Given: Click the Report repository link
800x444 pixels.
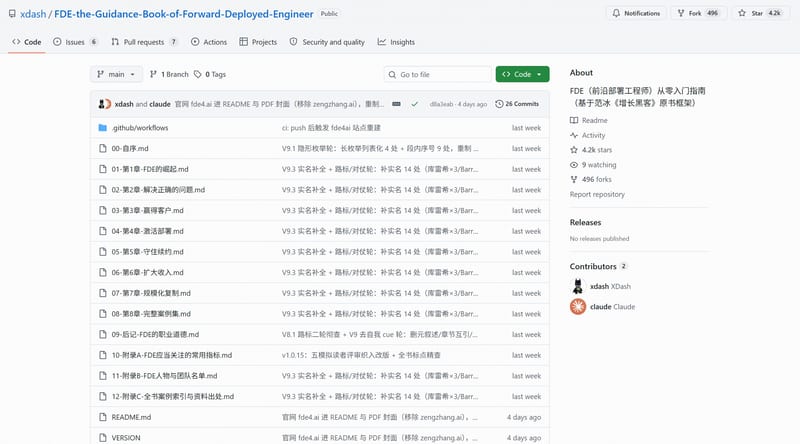Looking at the screenshot, I should (x=597, y=194).
